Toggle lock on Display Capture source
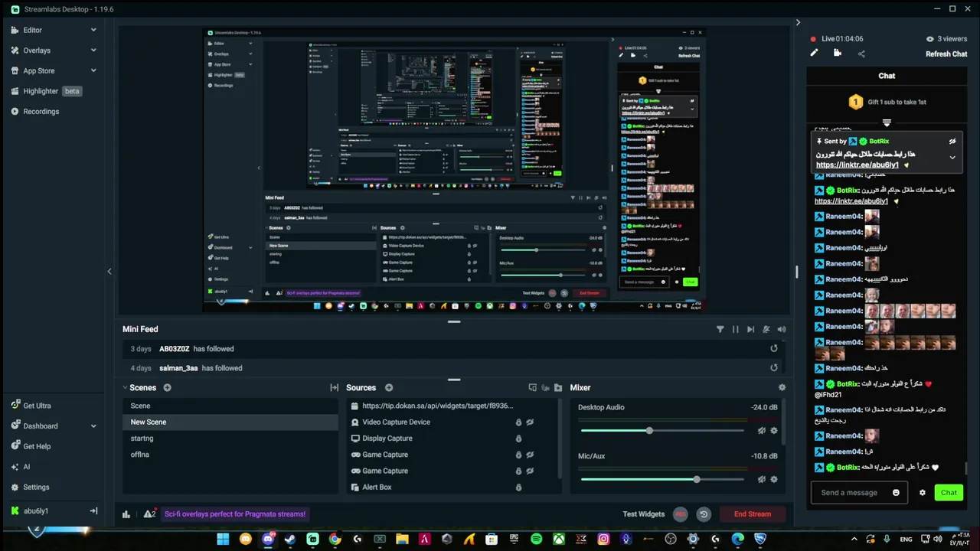The image size is (980, 551). tap(518, 439)
